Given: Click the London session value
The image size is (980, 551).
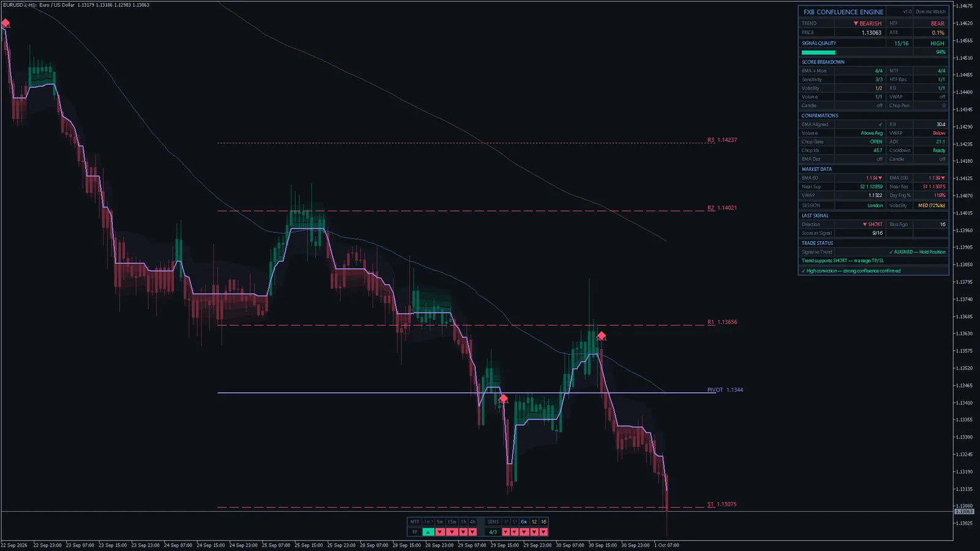Looking at the screenshot, I should click(x=875, y=206).
